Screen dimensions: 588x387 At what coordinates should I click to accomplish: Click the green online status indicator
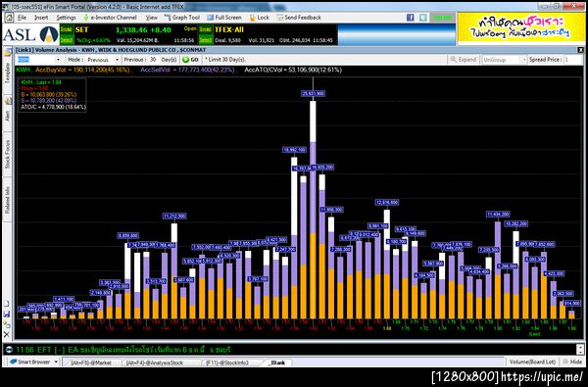point(442,18)
